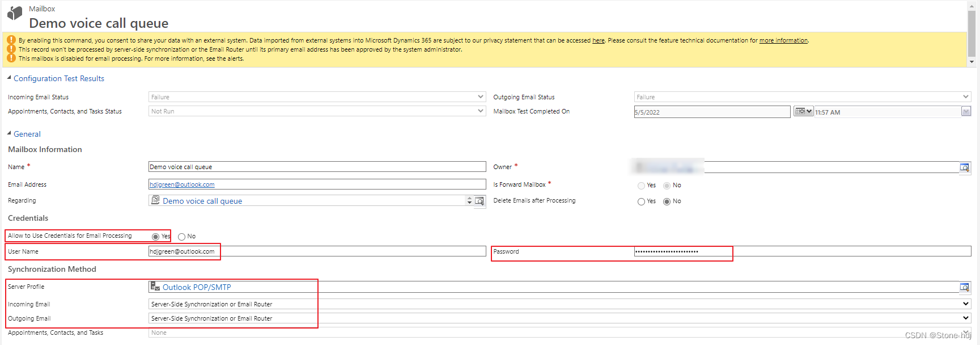980x345 pixels.
Task: Collapse the Configuration Test Results section
Action: click(x=9, y=78)
